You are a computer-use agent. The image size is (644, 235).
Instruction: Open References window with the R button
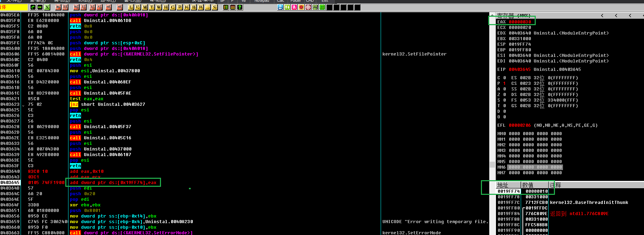(x=201, y=7)
